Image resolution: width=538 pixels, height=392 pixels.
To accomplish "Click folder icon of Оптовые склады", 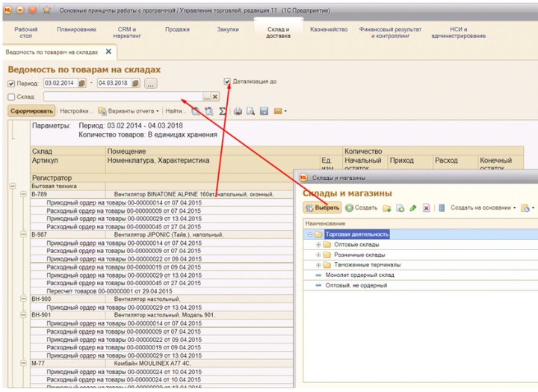I will pyautogui.click(x=327, y=244).
